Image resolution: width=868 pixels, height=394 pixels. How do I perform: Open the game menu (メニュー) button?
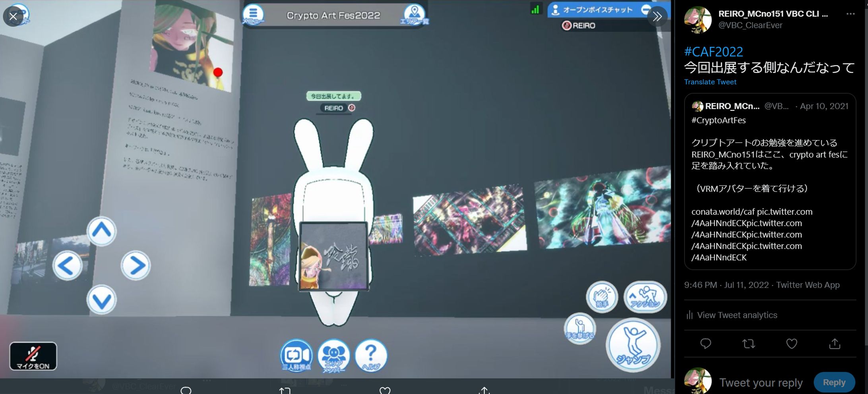point(253,14)
